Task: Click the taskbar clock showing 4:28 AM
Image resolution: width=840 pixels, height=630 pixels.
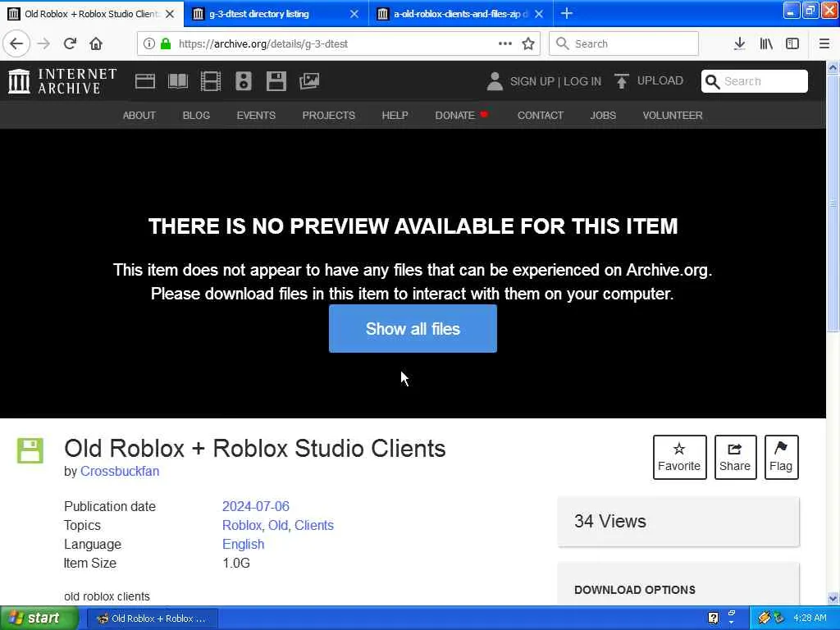Action: 810,619
